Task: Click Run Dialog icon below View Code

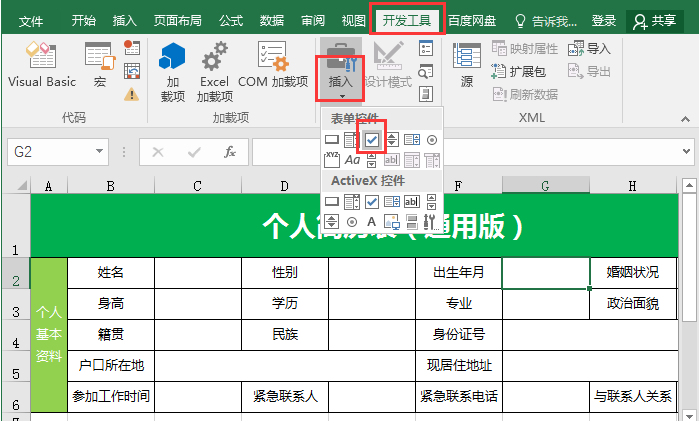Action: click(x=426, y=94)
